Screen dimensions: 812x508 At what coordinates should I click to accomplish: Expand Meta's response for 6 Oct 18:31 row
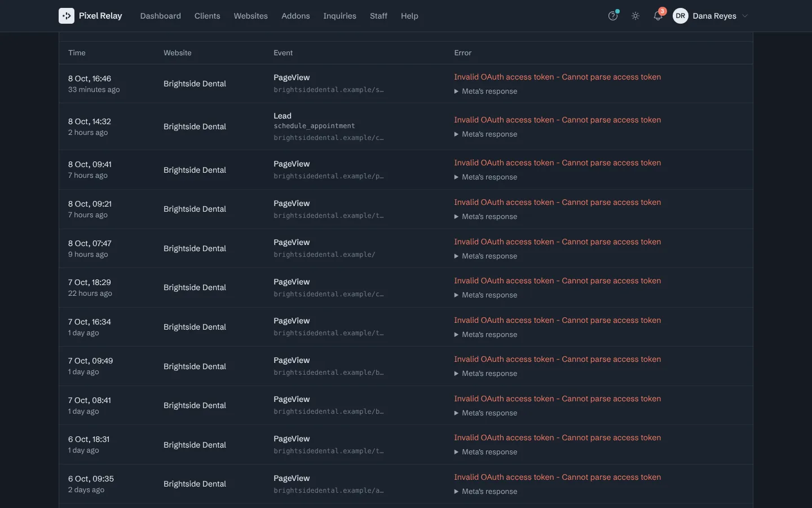(486, 452)
